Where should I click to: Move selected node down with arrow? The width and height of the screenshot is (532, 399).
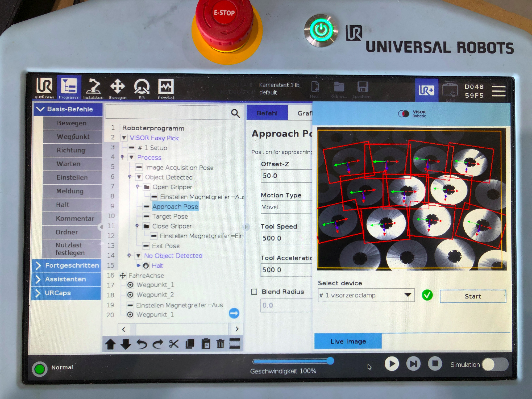(126, 344)
